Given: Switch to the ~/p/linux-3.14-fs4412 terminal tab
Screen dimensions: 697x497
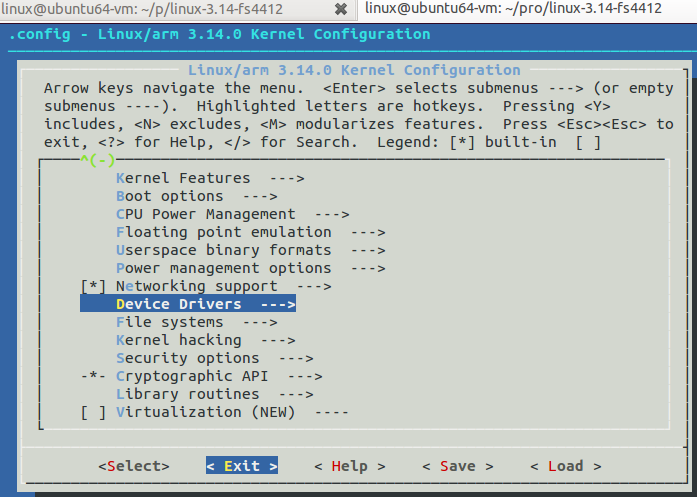Looking at the screenshot, I should 177,9.
